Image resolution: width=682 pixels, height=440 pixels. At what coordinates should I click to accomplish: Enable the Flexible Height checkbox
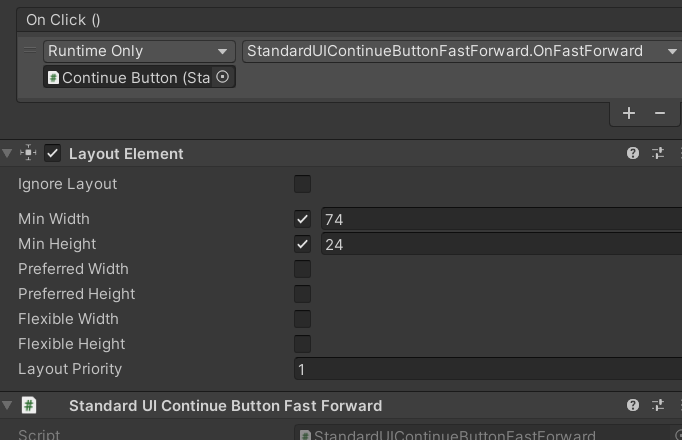[x=302, y=344]
